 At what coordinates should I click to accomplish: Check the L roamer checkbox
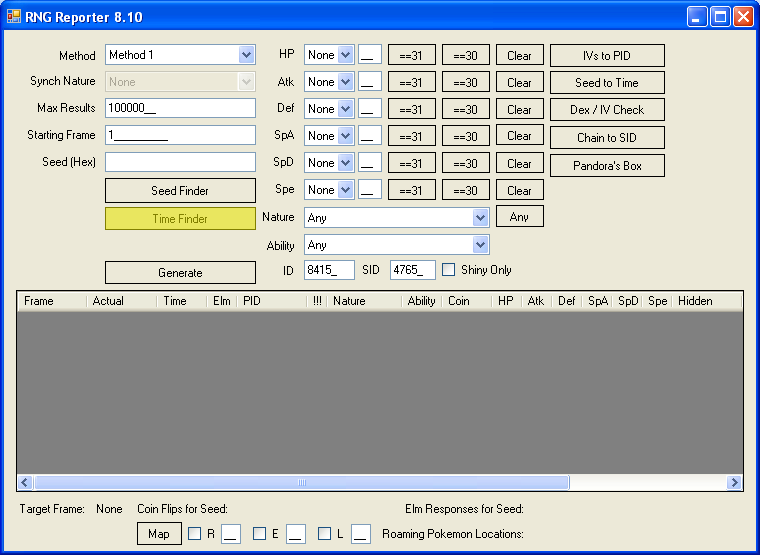[325, 534]
